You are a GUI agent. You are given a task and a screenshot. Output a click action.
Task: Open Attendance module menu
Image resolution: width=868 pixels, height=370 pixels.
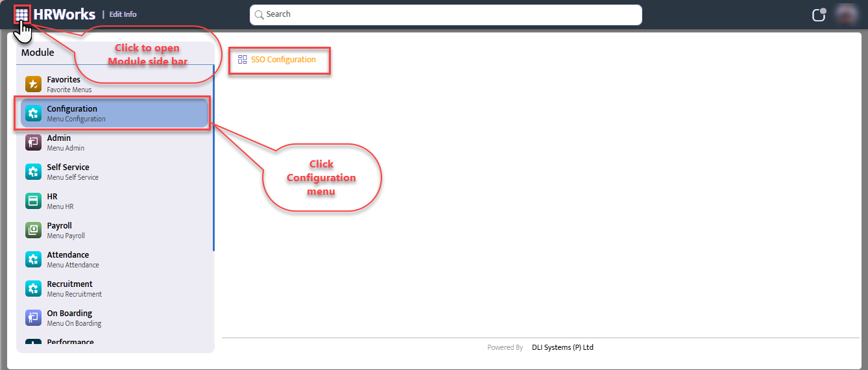pos(114,260)
